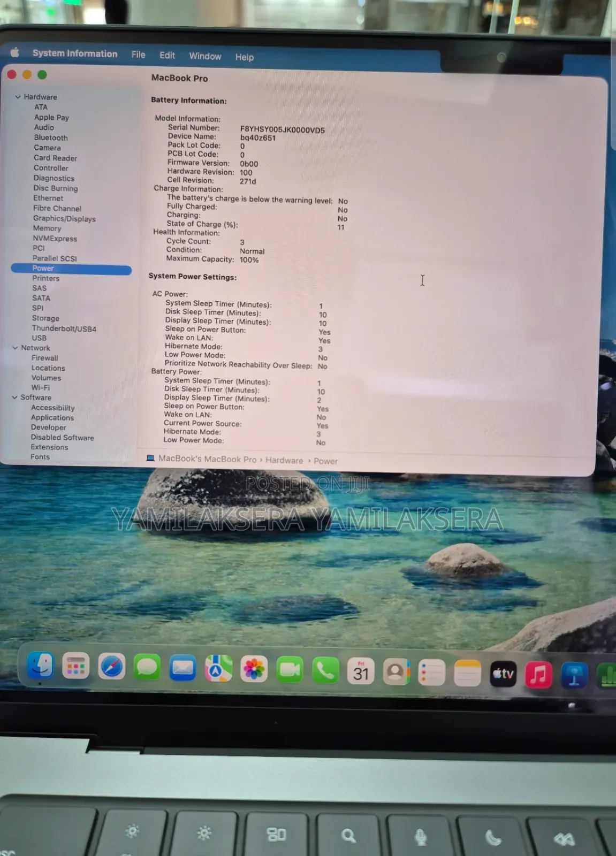
Task: Select NVMExpress in the sidebar
Action: click(55, 239)
